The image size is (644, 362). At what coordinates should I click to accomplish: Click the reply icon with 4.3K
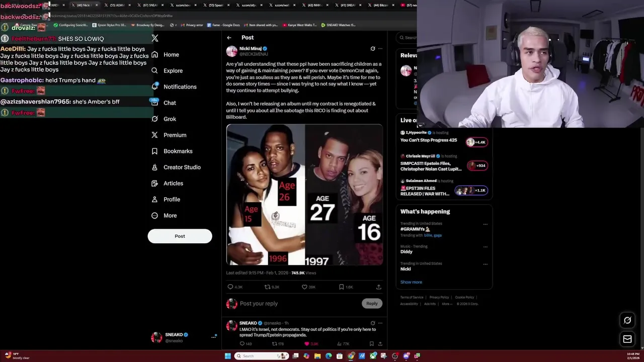tap(230, 287)
